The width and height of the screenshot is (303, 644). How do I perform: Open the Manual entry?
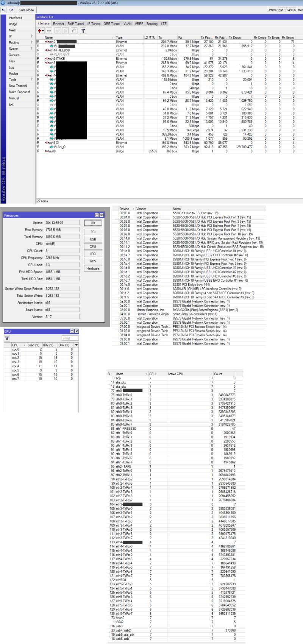tap(14, 98)
